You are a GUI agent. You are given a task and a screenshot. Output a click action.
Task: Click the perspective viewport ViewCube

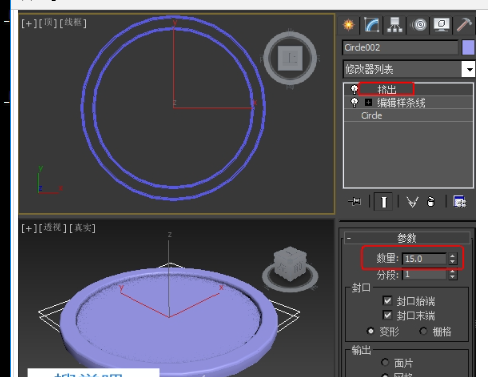(x=290, y=263)
